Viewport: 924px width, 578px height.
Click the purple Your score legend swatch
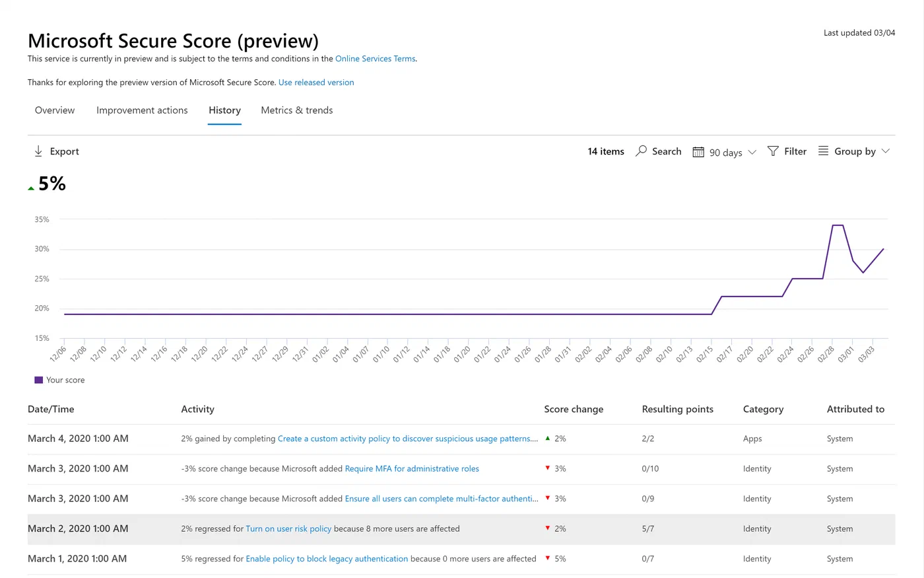coord(39,380)
